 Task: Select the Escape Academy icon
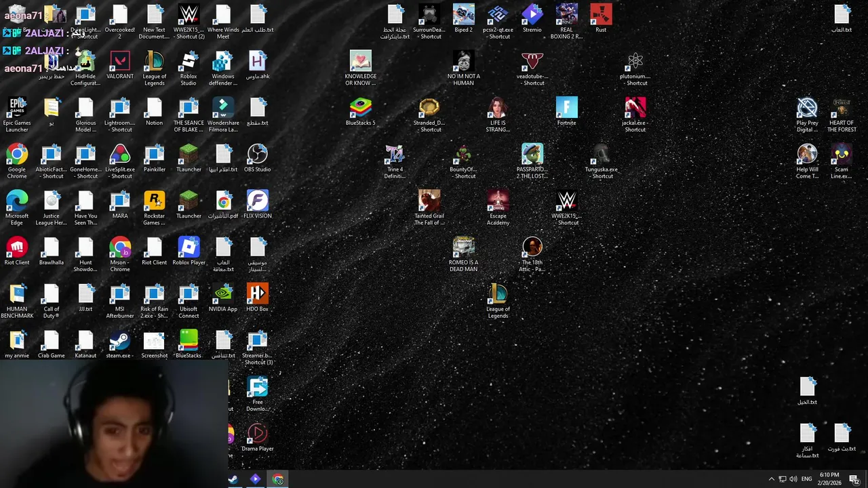(498, 207)
